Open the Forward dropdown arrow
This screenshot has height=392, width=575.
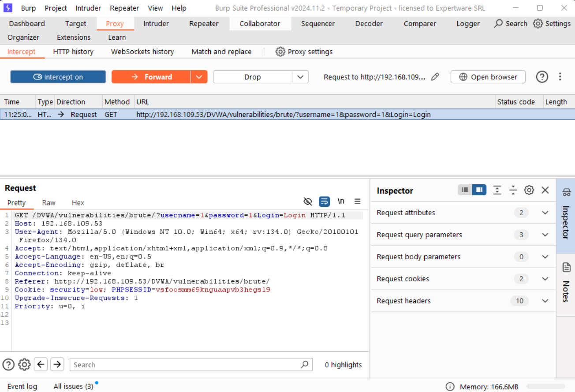[199, 77]
